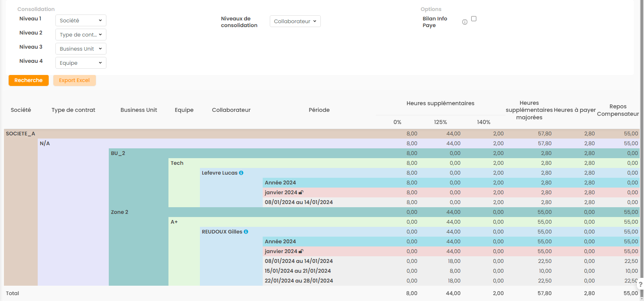Viewport: 644px width, 301px height.
Task: Click the Export Excel button
Action: [74, 80]
